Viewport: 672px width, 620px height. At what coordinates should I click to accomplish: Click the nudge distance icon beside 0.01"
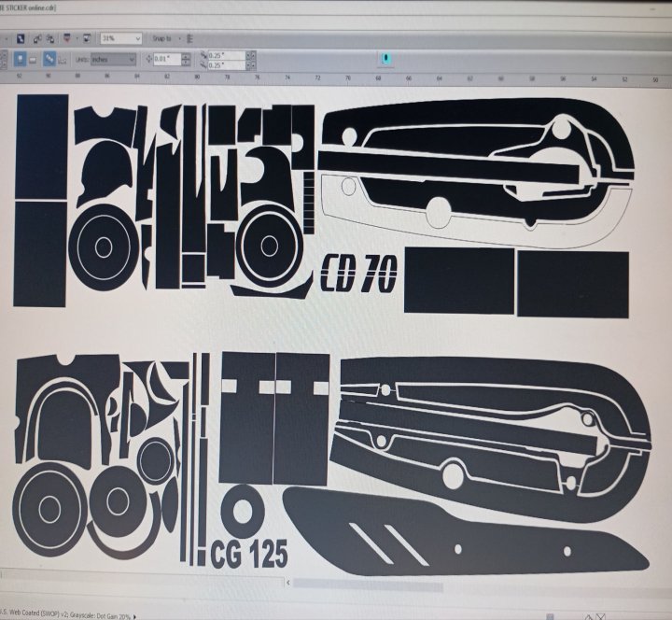pyautogui.click(x=149, y=59)
